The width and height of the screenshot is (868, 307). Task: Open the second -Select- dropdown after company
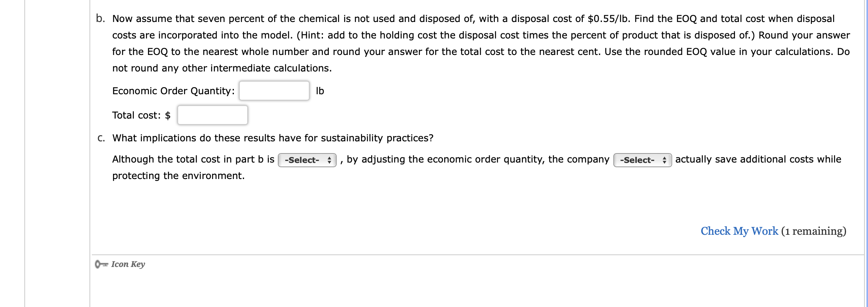[642, 160]
